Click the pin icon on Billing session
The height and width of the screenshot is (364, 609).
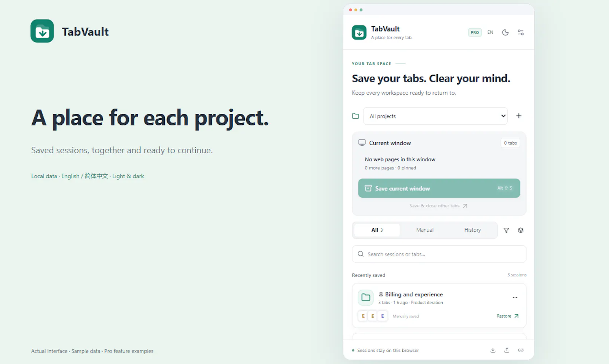(x=381, y=294)
